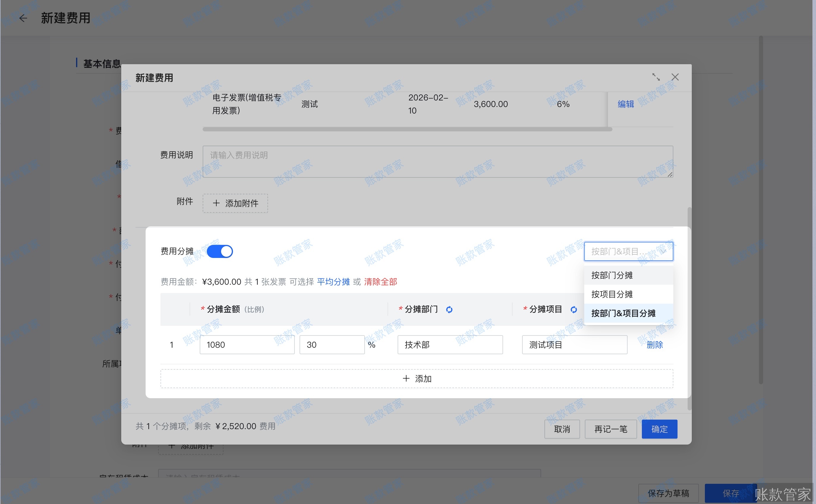The width and height of the screenshot is (816, 504).
Task: Click the plus icon to 添加附件
Action: (216, 203)
